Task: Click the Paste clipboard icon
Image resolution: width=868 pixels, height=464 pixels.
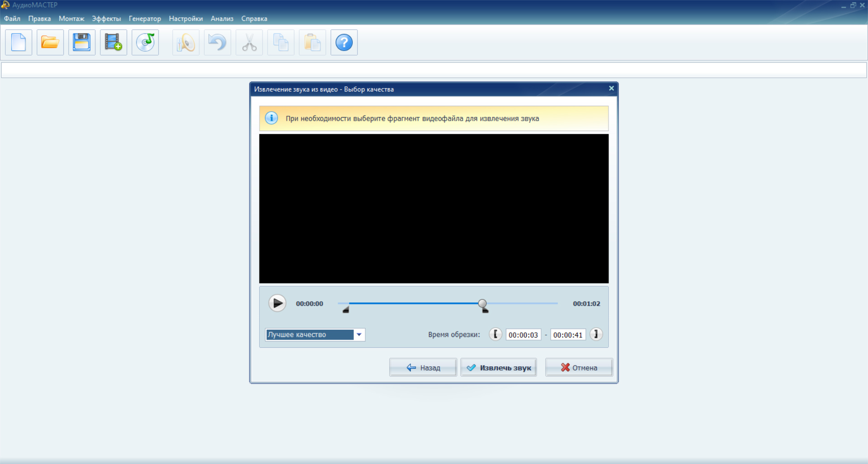Action: 312,43
